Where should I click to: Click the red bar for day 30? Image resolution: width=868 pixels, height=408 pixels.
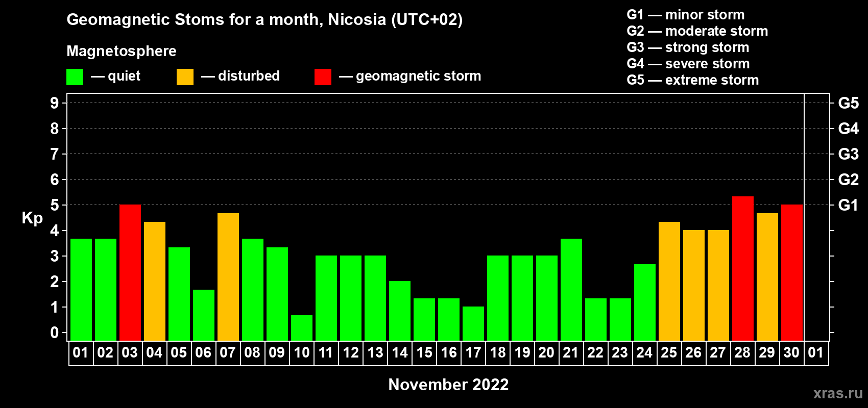pyautogui.click(x=792, y=272)
